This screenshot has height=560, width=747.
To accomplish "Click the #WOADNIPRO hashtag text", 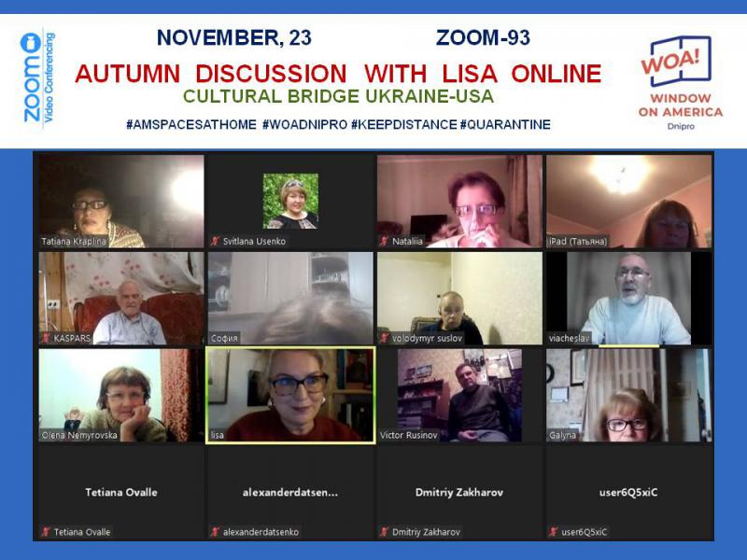I will click(x=305, y=125).
